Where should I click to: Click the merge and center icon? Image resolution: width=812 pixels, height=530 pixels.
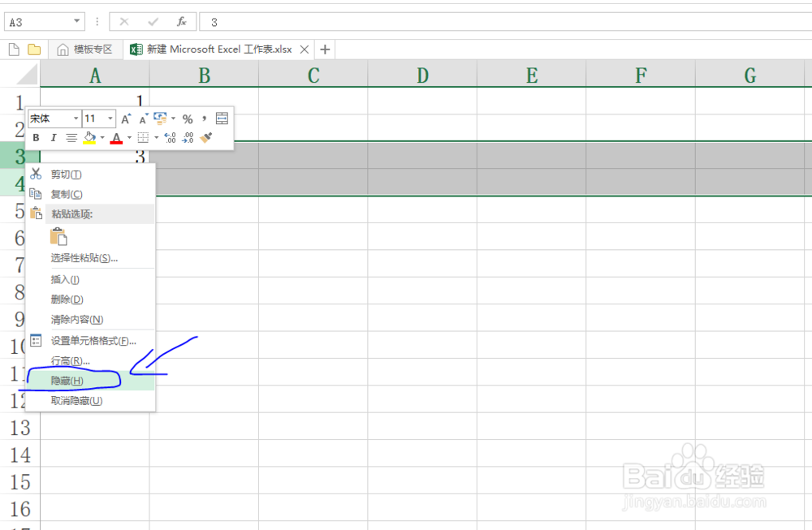tap(222, 118)
